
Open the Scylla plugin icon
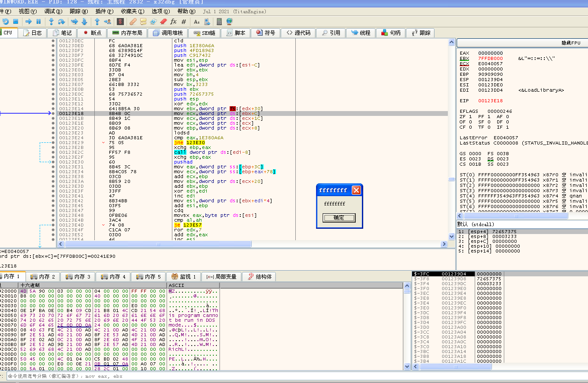[120, 21]
